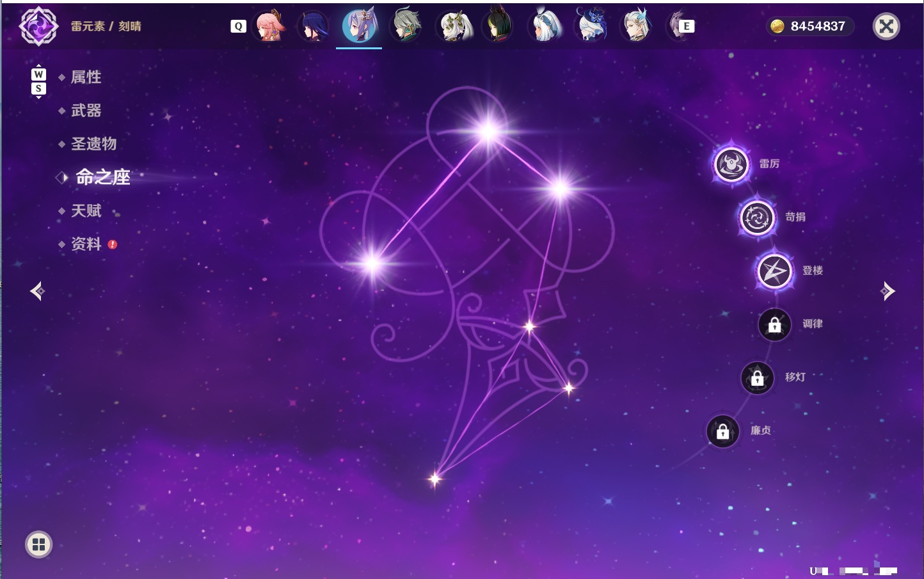
Task: Click the E key next-character hint
Action: 687,26
